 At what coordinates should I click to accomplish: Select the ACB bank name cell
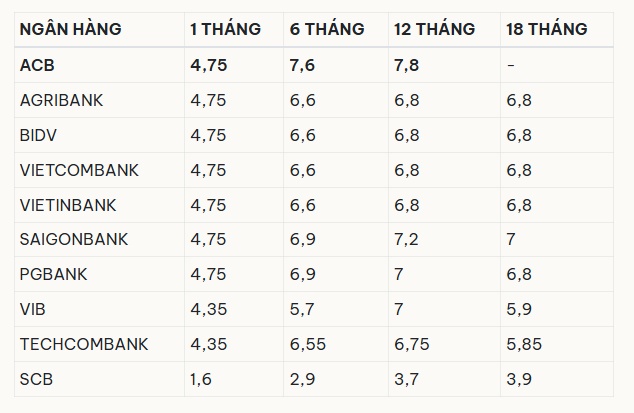[x=37, y=65]
